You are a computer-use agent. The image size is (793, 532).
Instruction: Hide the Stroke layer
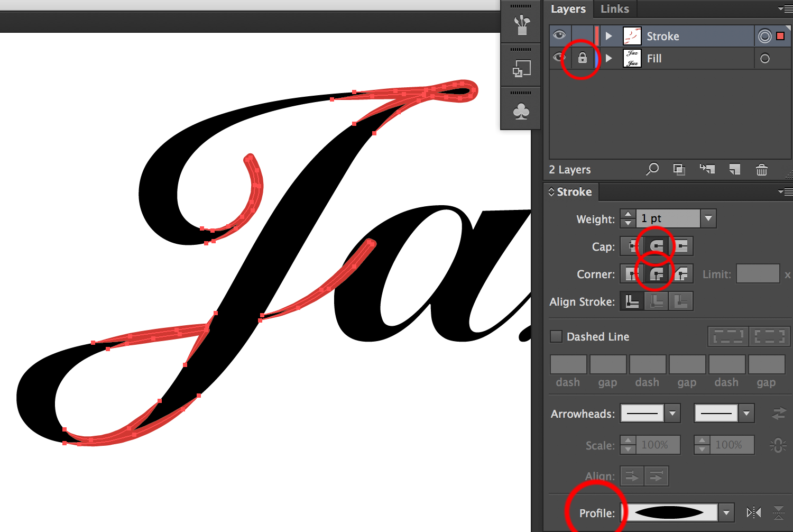(x=559, y=35)
